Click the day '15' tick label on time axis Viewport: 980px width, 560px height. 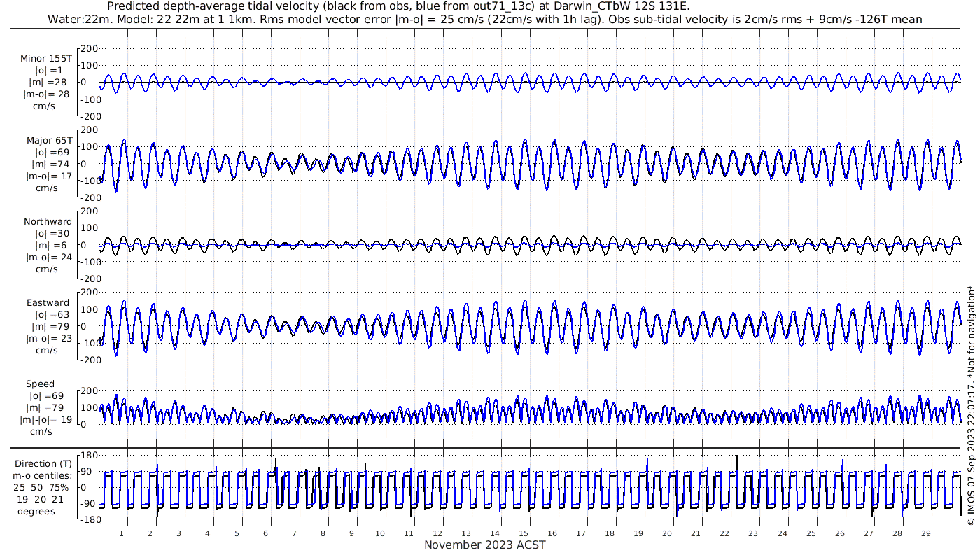tap(523, 533)
